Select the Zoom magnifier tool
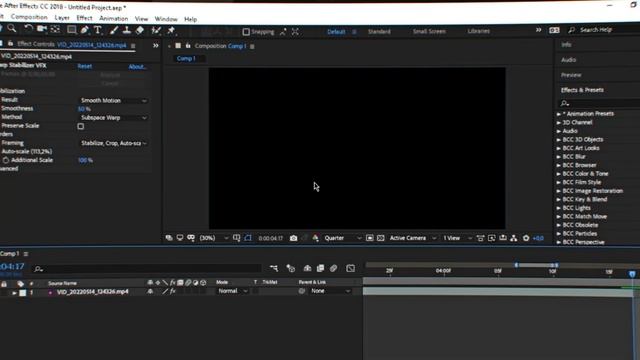640x360 pixels. click(12, 29)
